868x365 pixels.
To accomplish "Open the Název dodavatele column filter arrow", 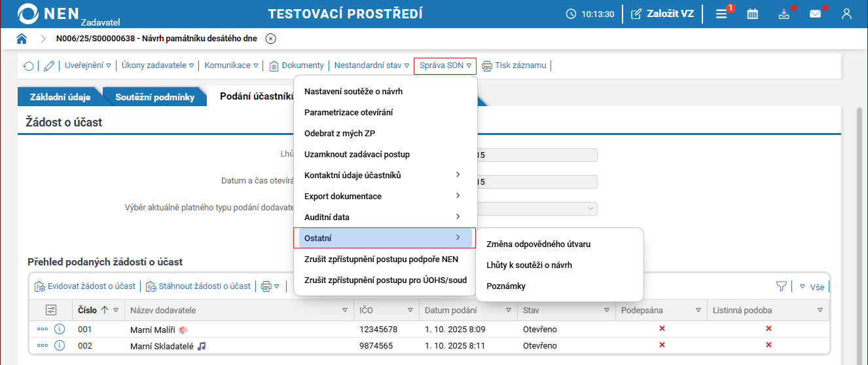I will 345,310.
